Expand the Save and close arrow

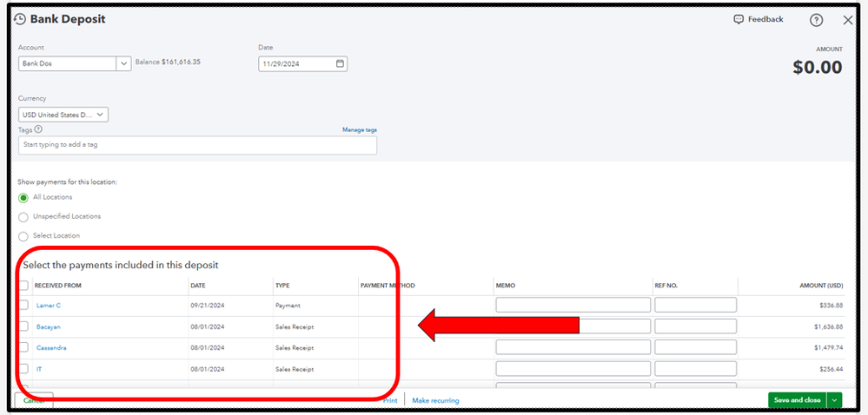(x=834, y=400)
